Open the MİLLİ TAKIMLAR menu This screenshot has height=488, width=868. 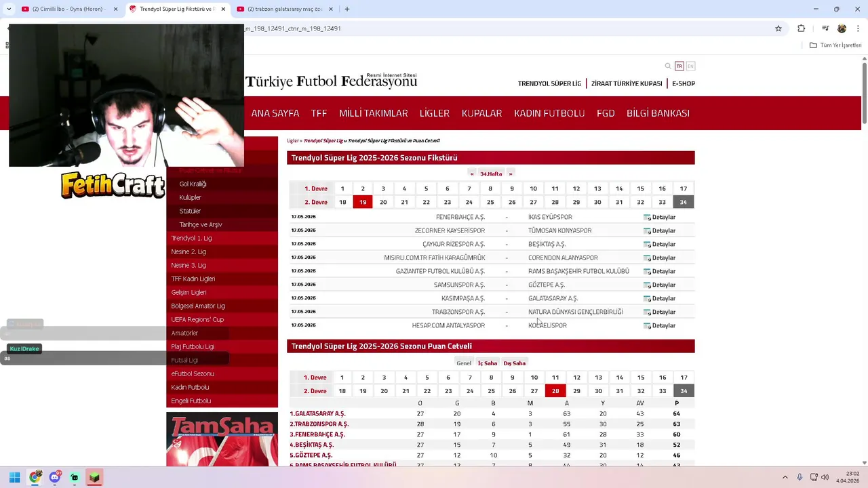tap(374, 113)
